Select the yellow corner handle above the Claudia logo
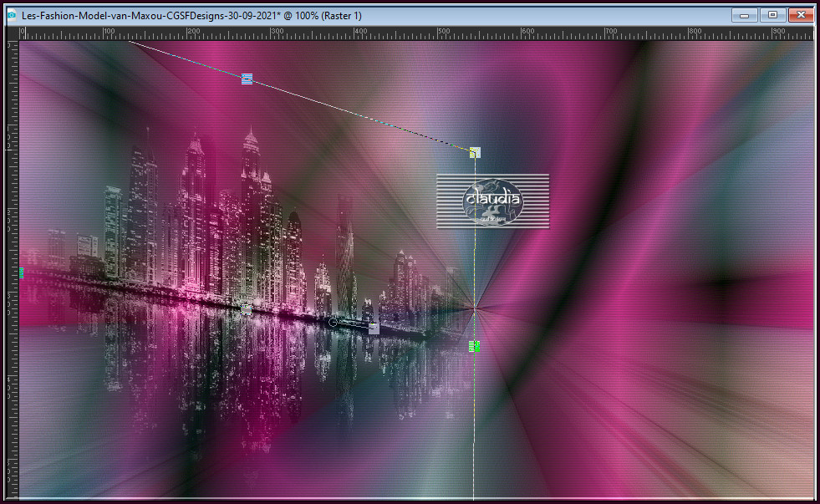Screen dimensions: 820x504 click(x=475, y=152)
